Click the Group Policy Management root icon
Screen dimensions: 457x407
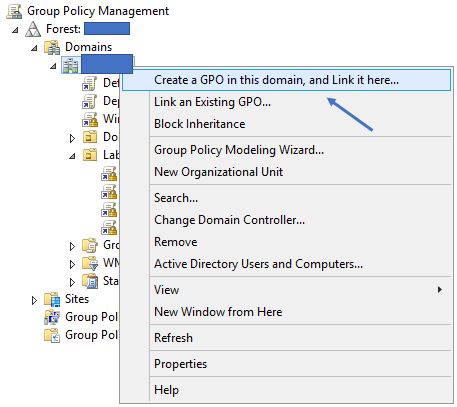[14, 11]
